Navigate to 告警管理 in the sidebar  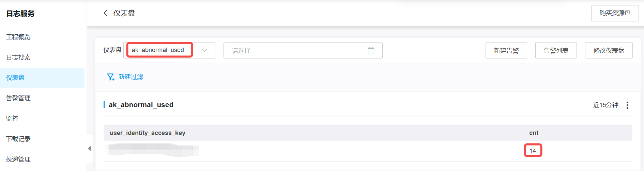[18, 98]
